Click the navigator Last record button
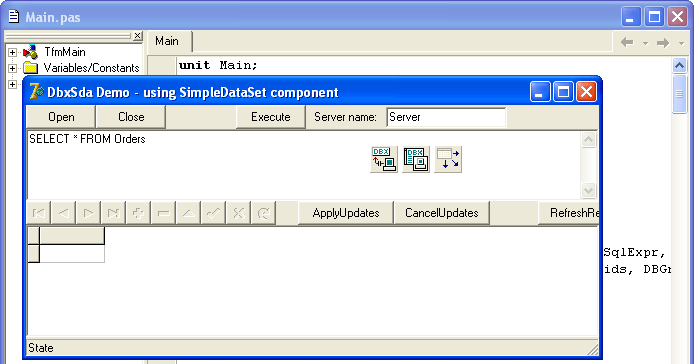694x364 pixels. pos(113,213)
